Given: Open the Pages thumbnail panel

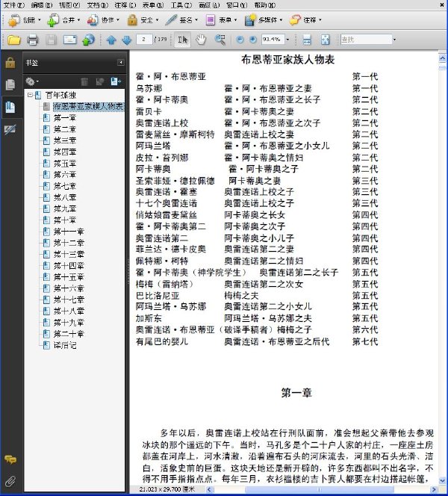Looking at the screenshot, I should [x=10, y=84].
